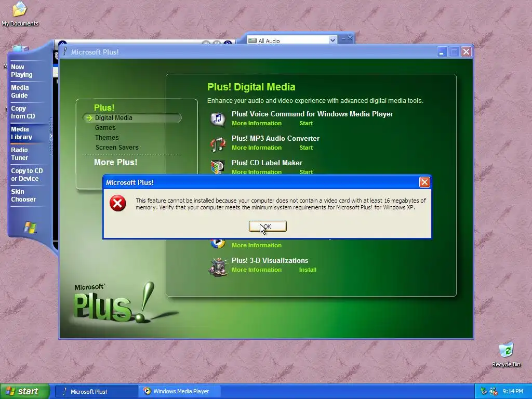Click the 3-D Visualizations robot icon
The image size is (532, 399).
click(218, 267)
